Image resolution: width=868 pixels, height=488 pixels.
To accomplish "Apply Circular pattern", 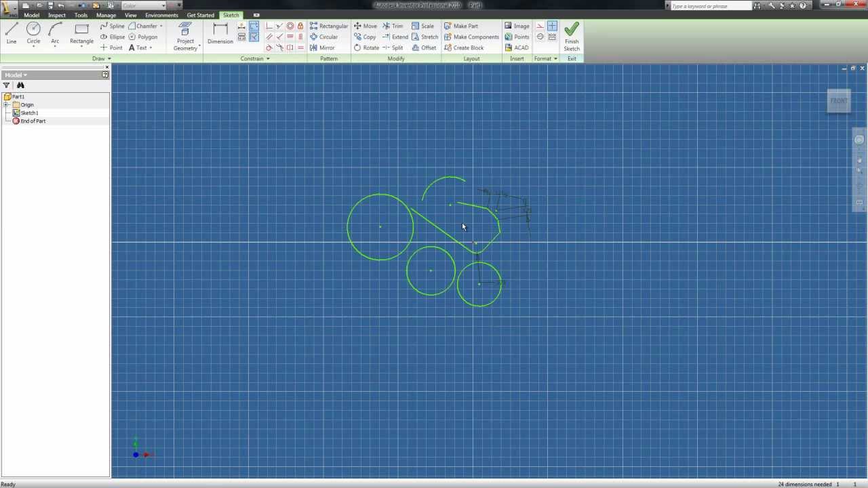I will tap(323, 37).
